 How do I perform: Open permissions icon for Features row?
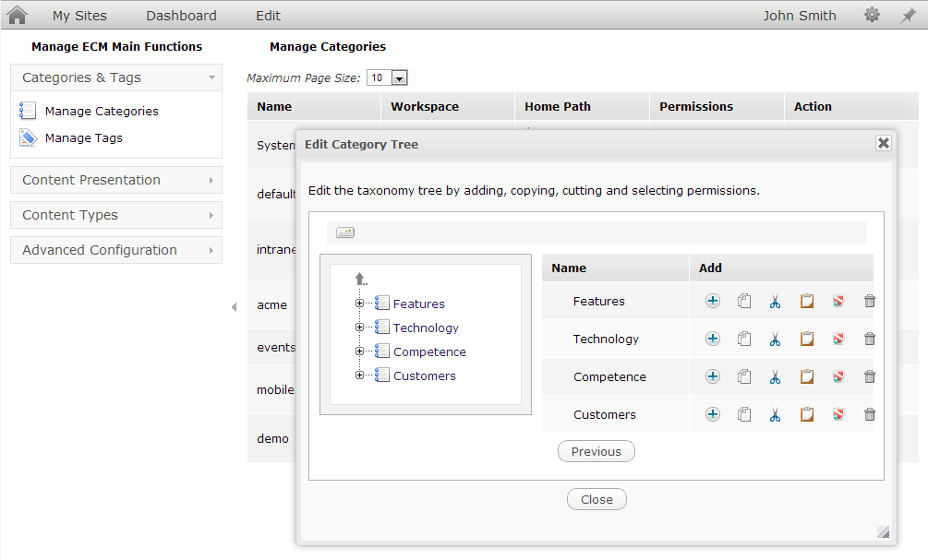pyautogui.click(x=838, y=301)
